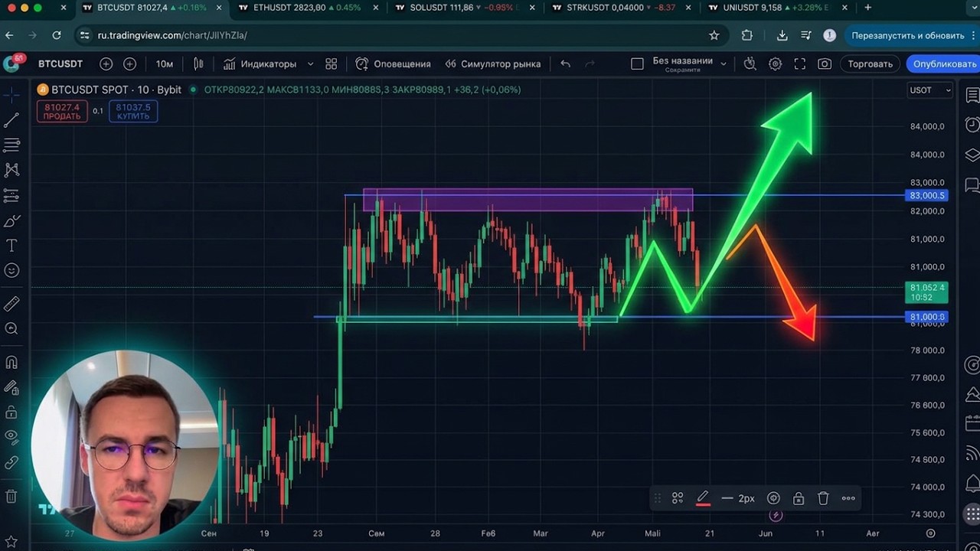Open the chart type candles selector
Viewport: 980px width, 551px height.
pos(199,64)
